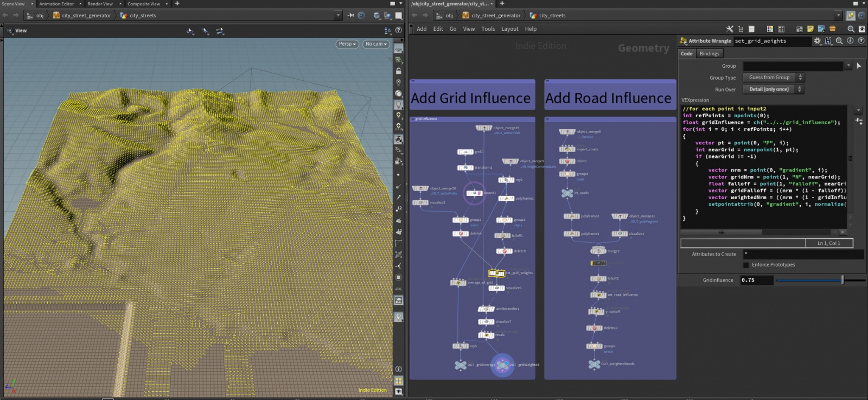Click the viewport handle tool icon

pyautogui.click(x=220, y=31)
